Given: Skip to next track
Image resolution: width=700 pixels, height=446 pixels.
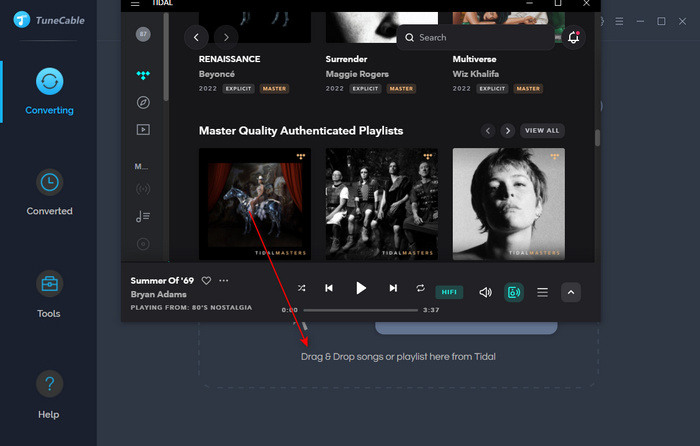Looking at the screenshot, I should (393, 288).
